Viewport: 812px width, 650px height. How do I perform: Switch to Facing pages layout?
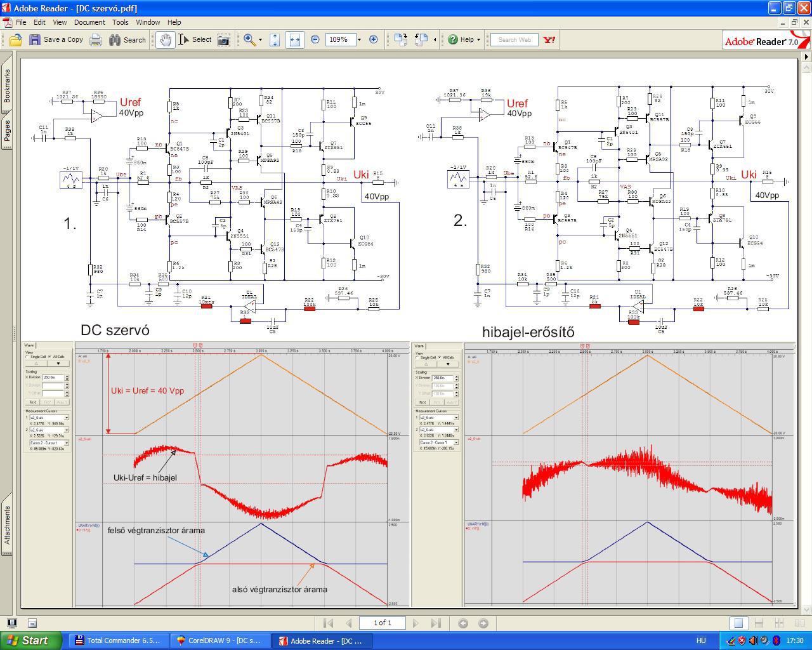(799, 623)
